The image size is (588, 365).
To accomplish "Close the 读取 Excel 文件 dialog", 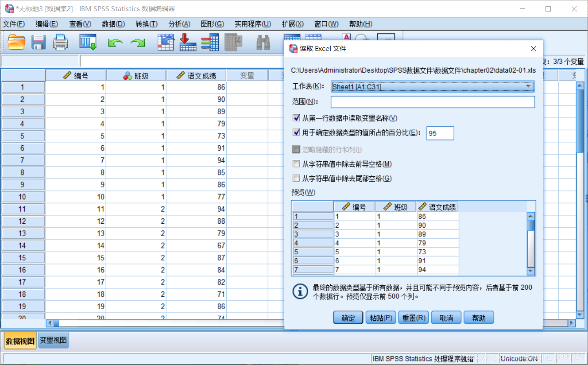I will 534,49.
